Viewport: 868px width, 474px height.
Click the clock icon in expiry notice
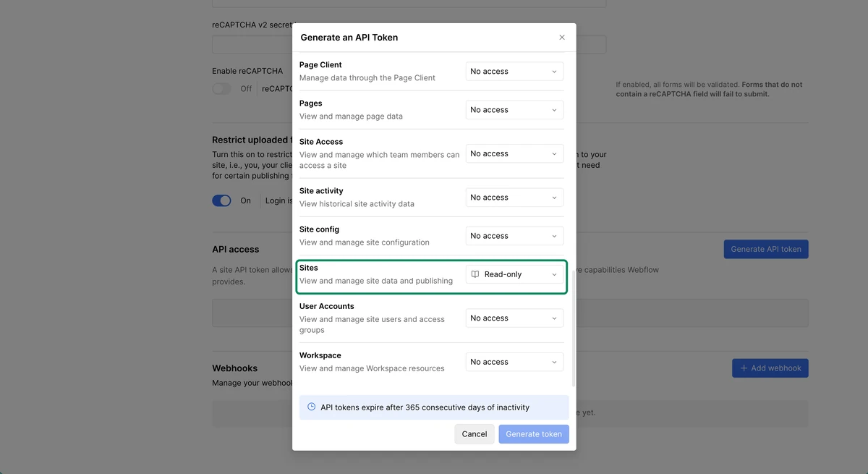(312, 407)
